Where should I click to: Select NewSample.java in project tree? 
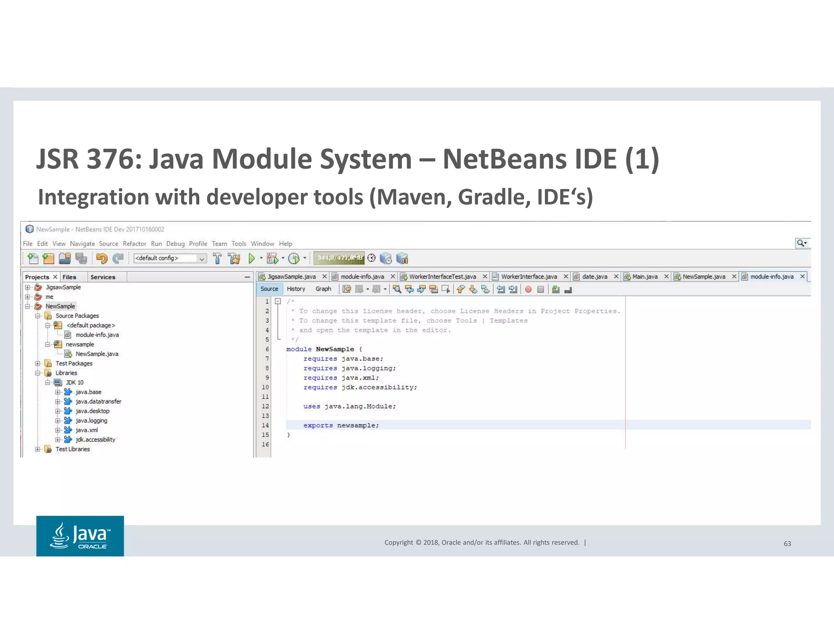pyautogui.click(x=97, y=354)
